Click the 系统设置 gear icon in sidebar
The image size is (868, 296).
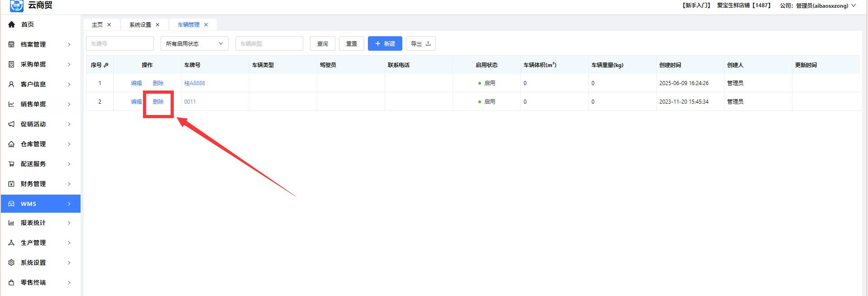tap(11, 263)
